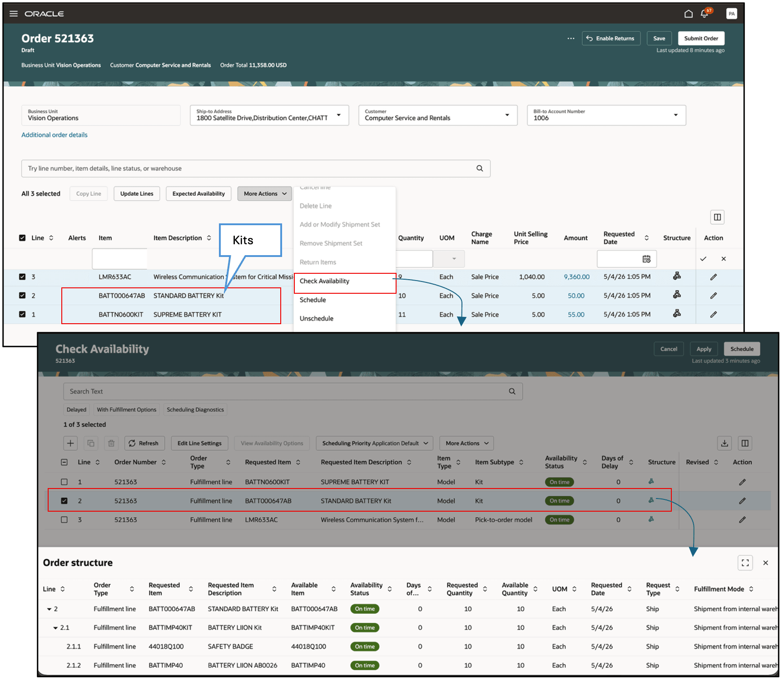Open structure for Wireless Communication availability row

click(x=651, y=519)
